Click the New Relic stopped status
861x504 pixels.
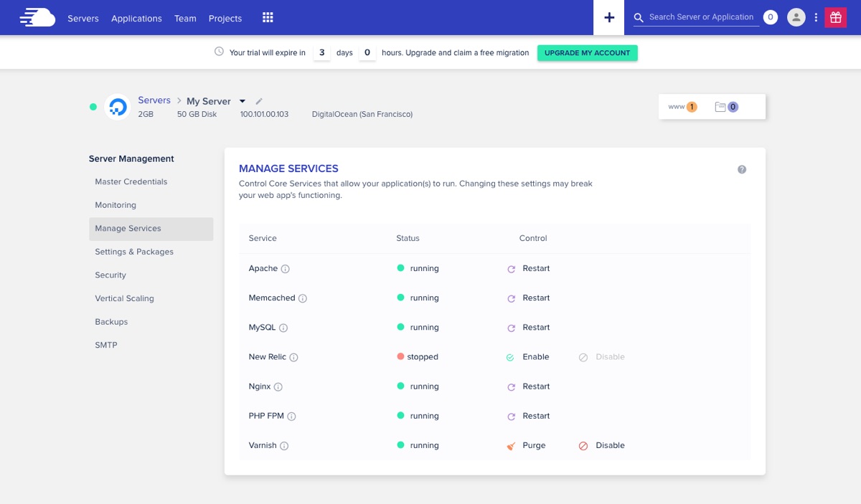click(417, 357)
